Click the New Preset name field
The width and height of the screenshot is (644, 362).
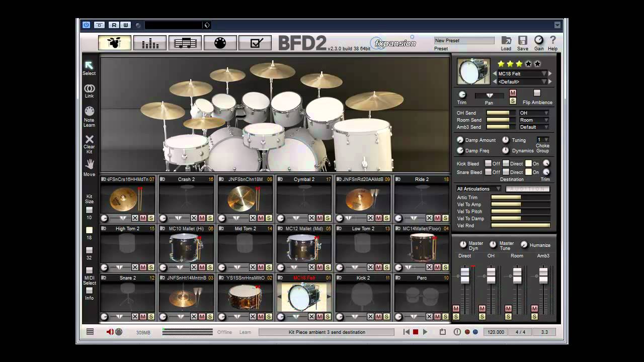(464, 41)
